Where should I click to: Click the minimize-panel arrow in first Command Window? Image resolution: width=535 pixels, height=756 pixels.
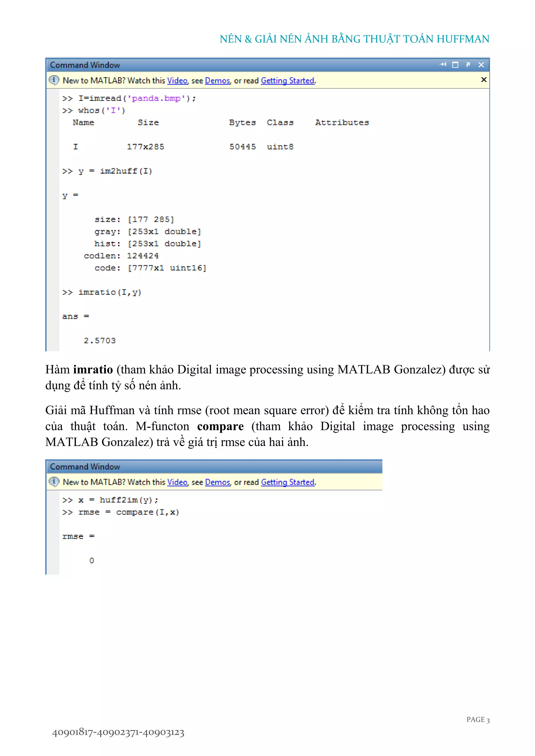(443, 64)
